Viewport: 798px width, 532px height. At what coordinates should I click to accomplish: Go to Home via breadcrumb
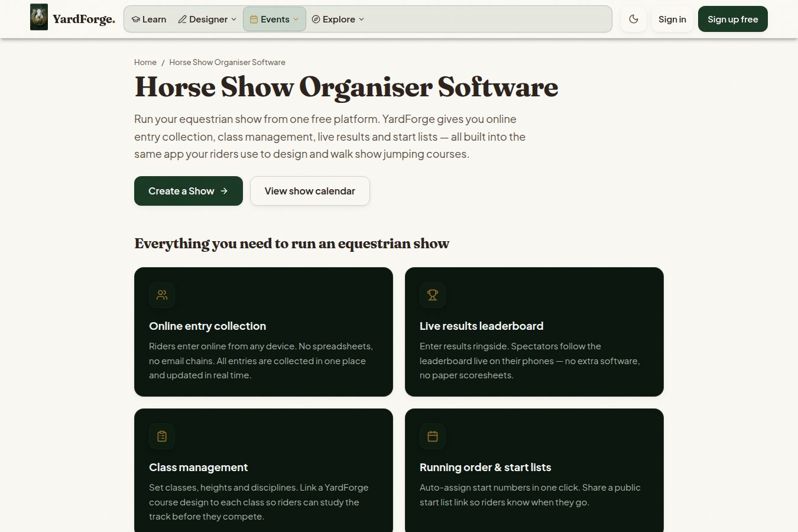(145, 62)
